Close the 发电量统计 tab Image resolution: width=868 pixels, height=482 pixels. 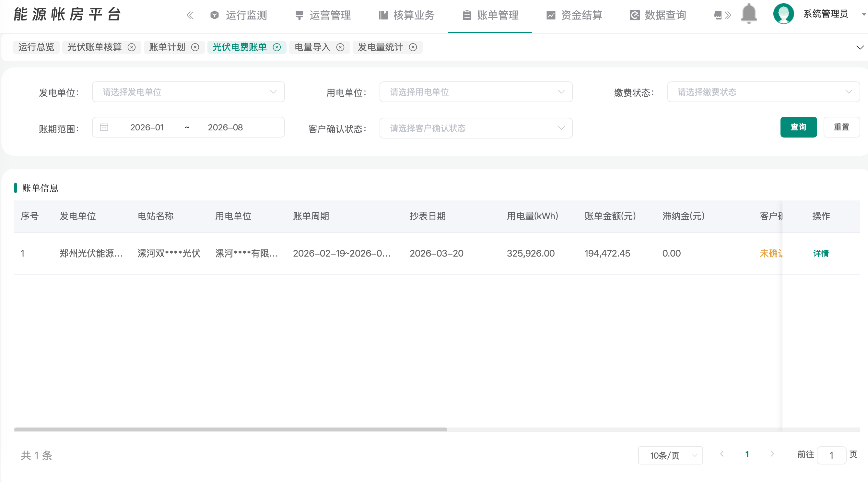pos(413,47)
